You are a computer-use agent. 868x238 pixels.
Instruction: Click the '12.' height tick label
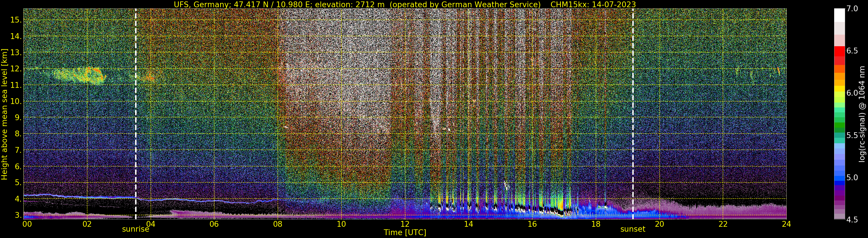pyautogui.click(x=16, y=69)
